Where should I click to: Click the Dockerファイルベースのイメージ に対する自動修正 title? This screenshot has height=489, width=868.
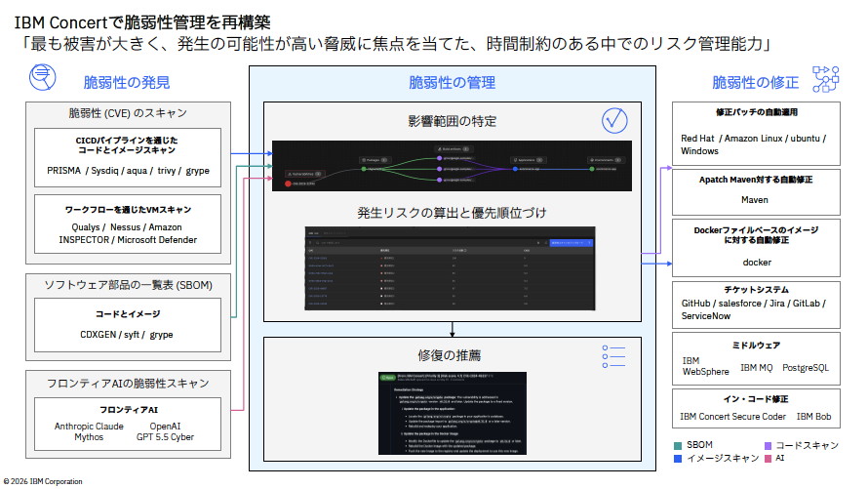click(756, 235)
